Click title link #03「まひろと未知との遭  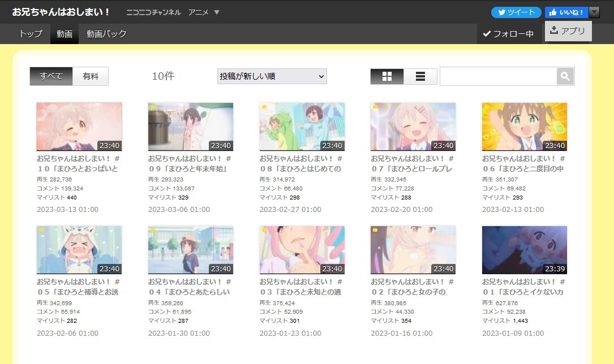[x=300, y=287]
